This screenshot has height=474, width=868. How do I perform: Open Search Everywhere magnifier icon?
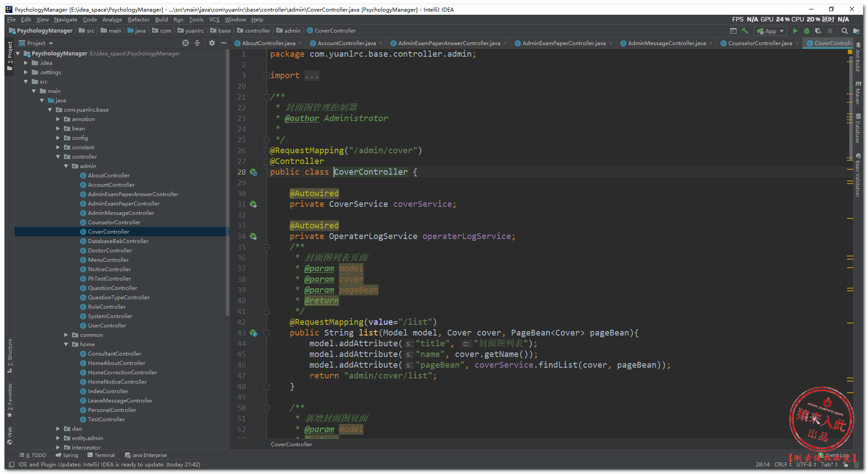pos(844,31)
